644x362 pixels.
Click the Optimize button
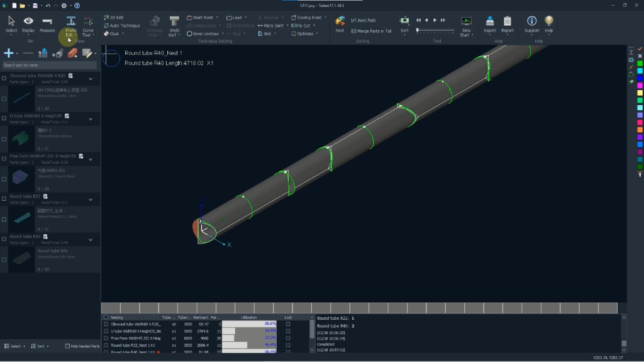304,34
